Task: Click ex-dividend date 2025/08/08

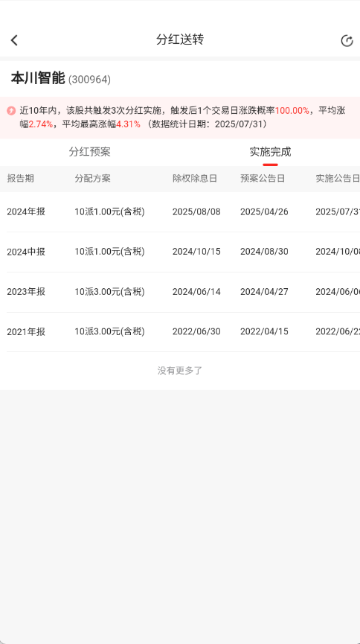Action: coord(196,212)
